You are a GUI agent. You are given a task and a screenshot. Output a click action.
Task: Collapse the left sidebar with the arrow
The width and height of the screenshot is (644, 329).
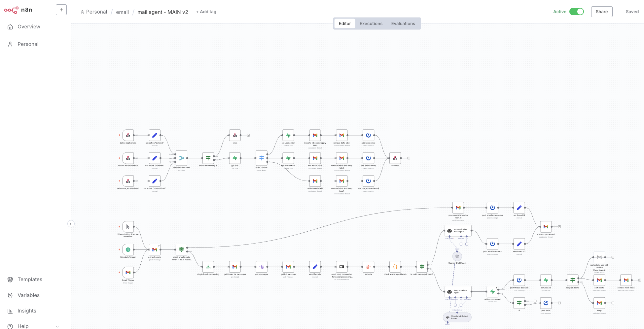pos(71,224)
